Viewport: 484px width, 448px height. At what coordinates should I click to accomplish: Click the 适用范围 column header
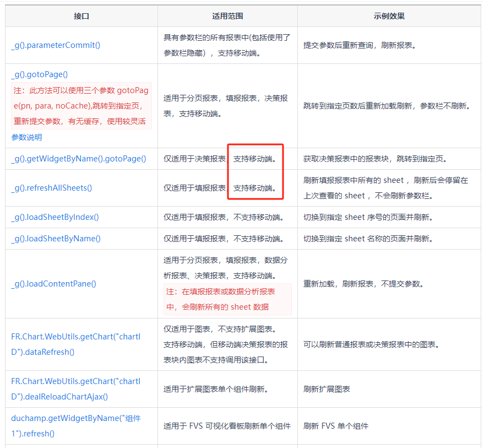(227, 16)
